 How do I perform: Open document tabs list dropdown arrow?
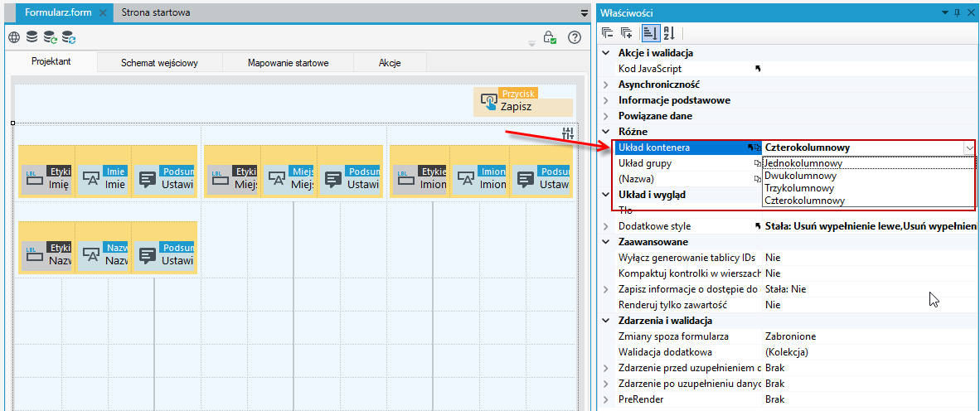(x=585, y=12)
